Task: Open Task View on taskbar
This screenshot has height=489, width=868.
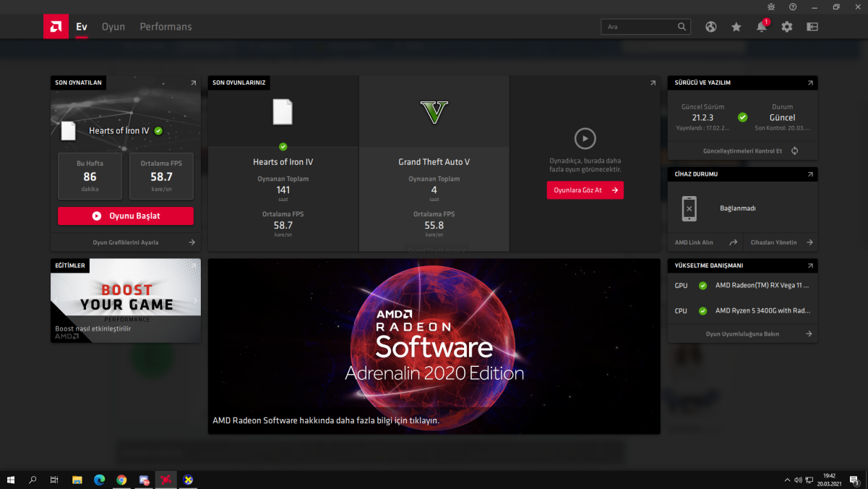Action: tap(54, 480)
